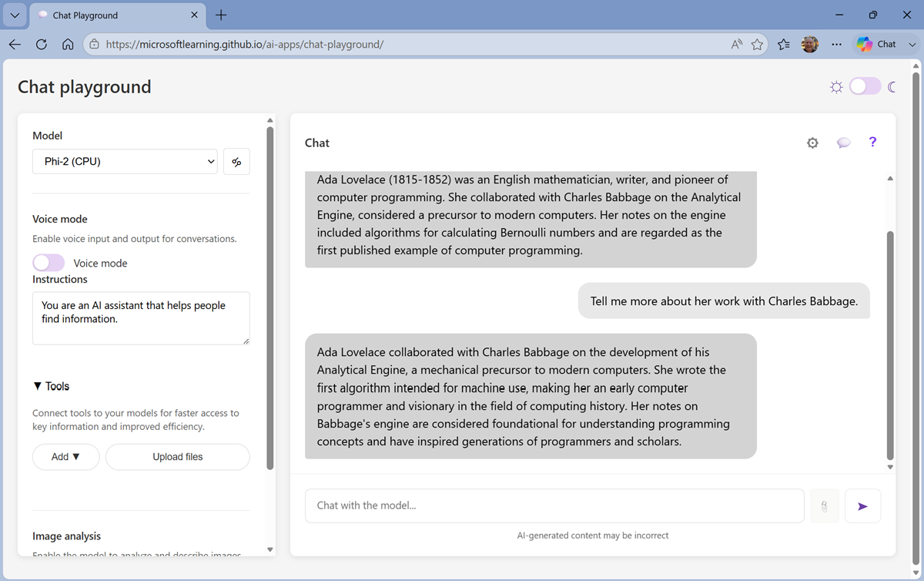This screenshot has width=924, height=581.
Task: Click 'Tell me more about her work' message
Action: point(724,301)
